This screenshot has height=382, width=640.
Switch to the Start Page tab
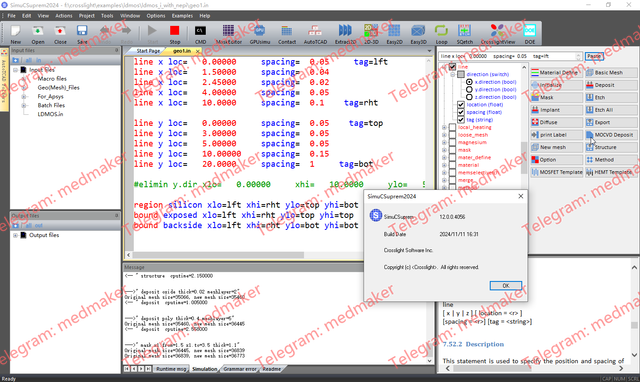click(x=148, y=51)
